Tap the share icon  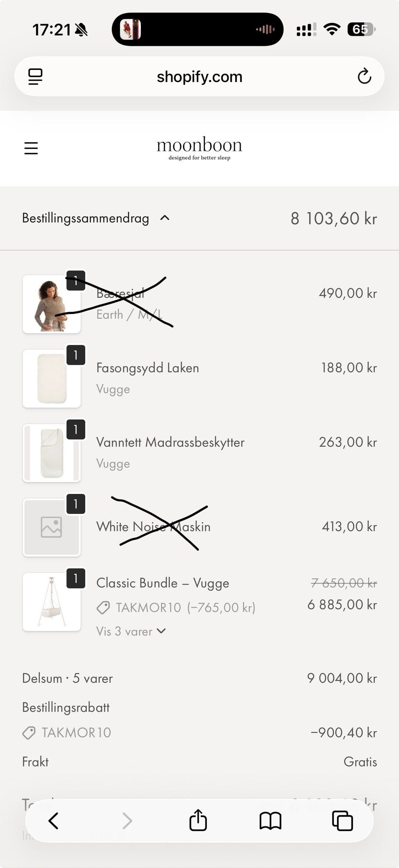198,820
